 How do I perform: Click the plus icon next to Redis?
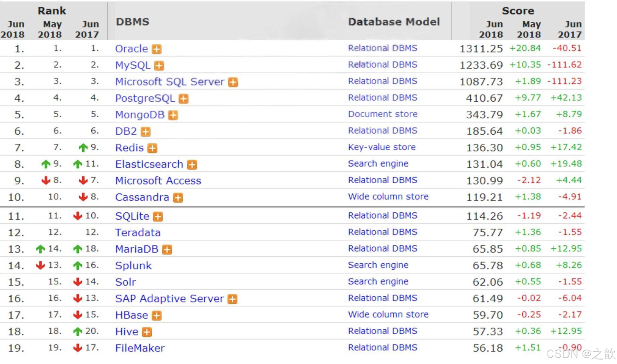coord(152,148)
